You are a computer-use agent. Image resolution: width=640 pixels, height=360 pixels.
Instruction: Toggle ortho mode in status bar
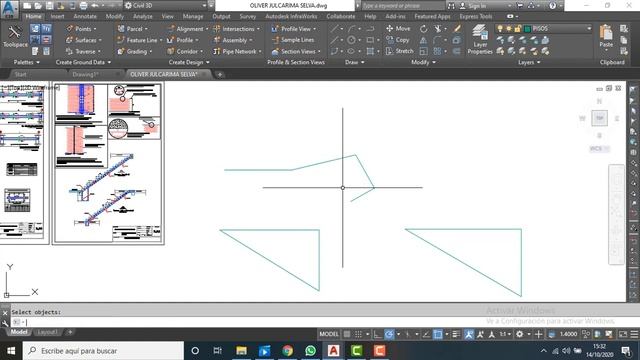click(x=378, y=334)
